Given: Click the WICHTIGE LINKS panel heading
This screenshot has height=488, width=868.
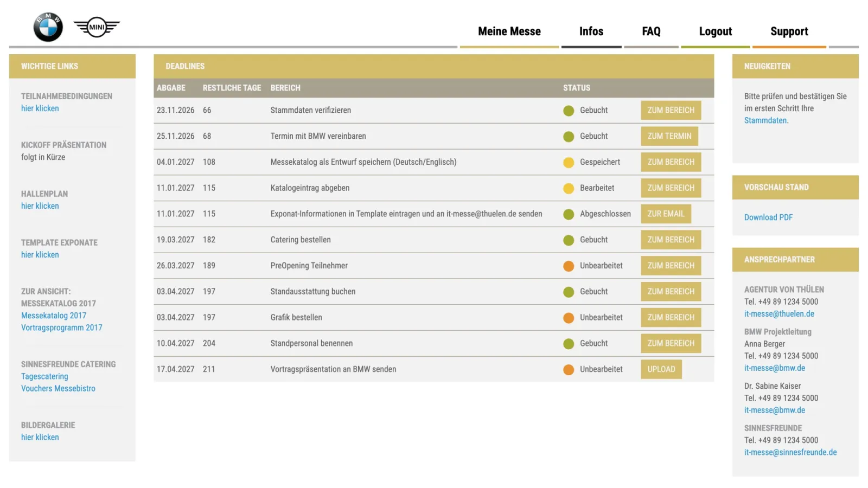Looking at the screenshot, I should tap(49, 66).
